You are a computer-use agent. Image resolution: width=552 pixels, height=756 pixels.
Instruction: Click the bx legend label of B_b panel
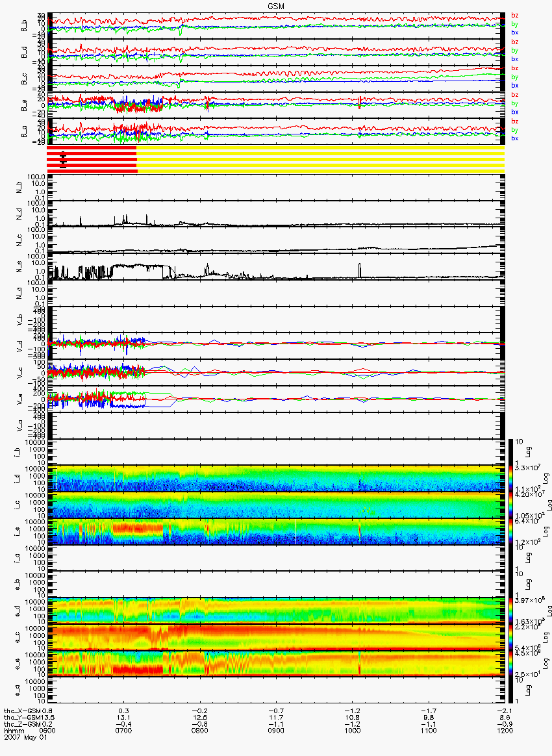coord(515,32)
